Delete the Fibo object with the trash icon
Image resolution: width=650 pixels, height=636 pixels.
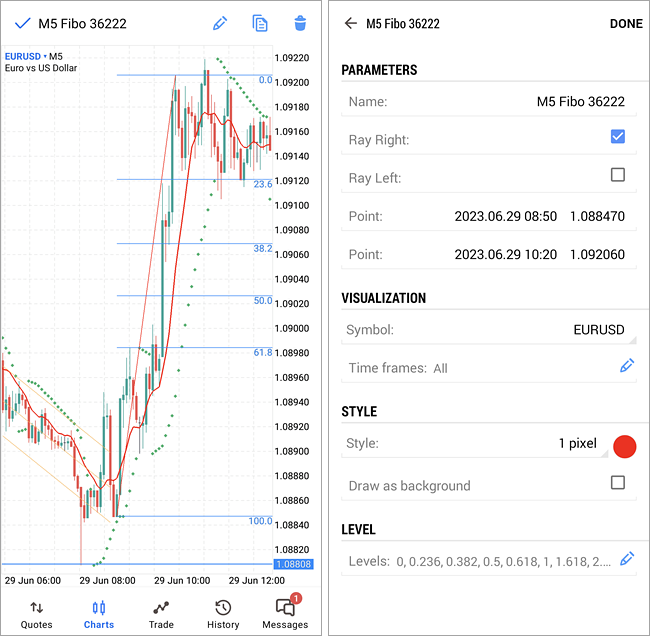point(300,23)
